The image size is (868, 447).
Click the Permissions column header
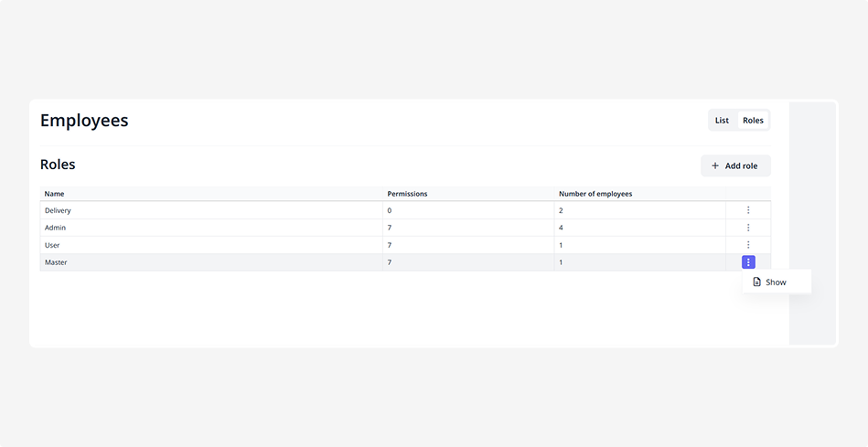pyautogui.click(x=407, y=194)
